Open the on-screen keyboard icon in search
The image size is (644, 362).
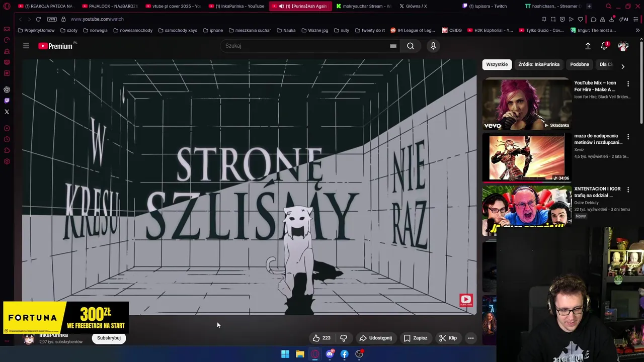pyautogui.click(x=393, y=46)
